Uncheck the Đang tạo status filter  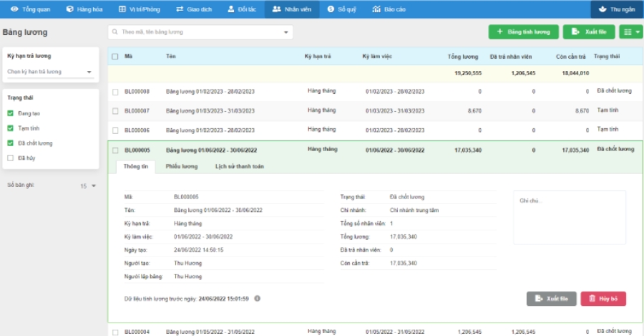coord(10,113)
